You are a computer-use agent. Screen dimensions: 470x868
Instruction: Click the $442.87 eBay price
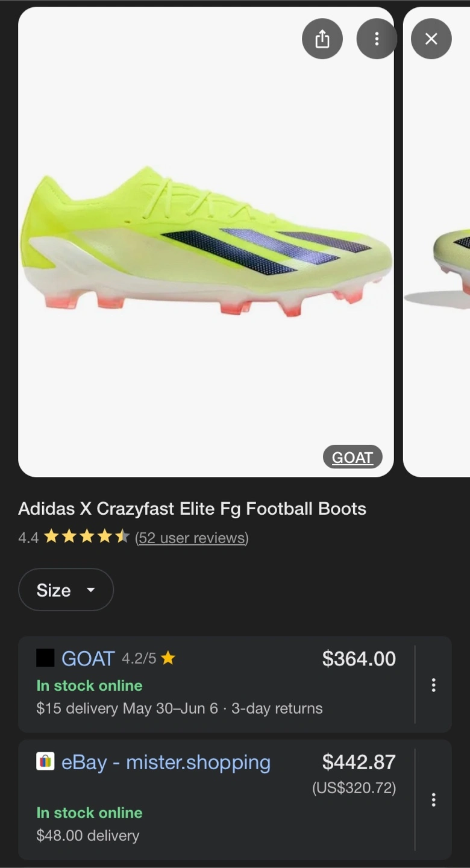(359, 763)
